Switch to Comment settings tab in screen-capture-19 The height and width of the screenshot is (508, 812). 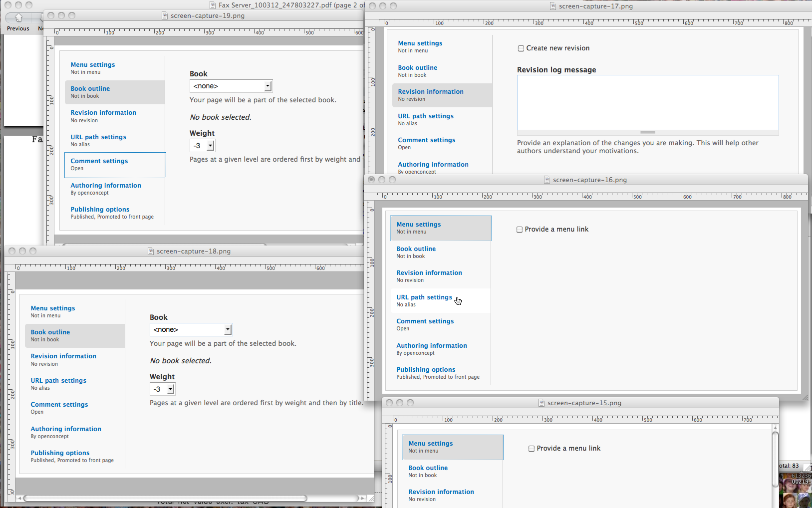[x=115, y=165]
